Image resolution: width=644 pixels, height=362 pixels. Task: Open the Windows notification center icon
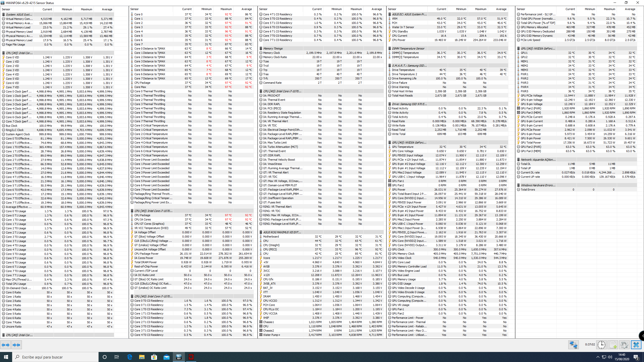pos(636,357)
